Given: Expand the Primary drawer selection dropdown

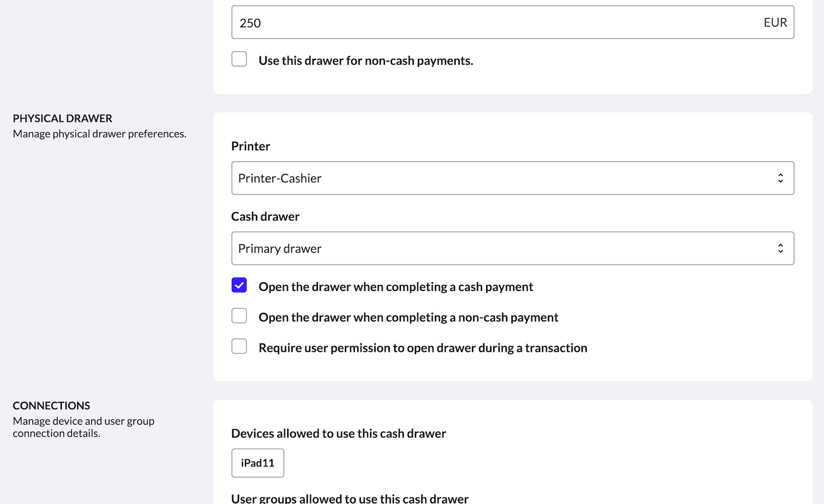Looking at the screenshot, I should point(512,249).
